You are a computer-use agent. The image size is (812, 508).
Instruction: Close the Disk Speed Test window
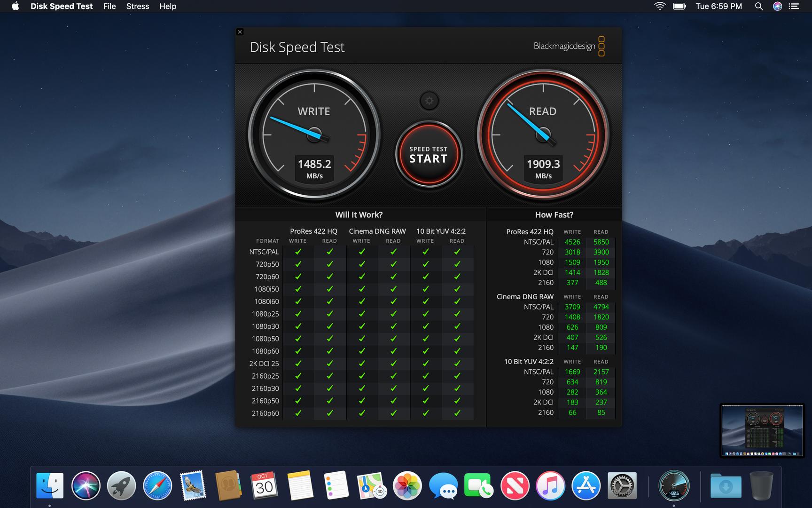pos(240,32)
